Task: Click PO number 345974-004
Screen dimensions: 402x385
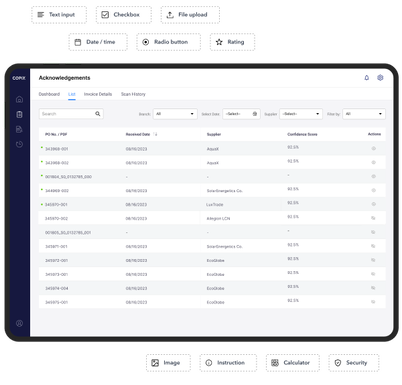Action: [x=57, y=288]
